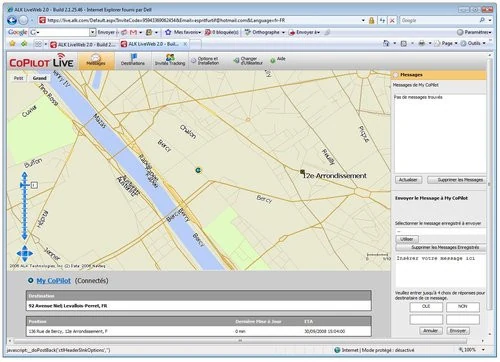Click the browser Forward button
The width and height of the screenshot is (500, 362).
[23, 20]
